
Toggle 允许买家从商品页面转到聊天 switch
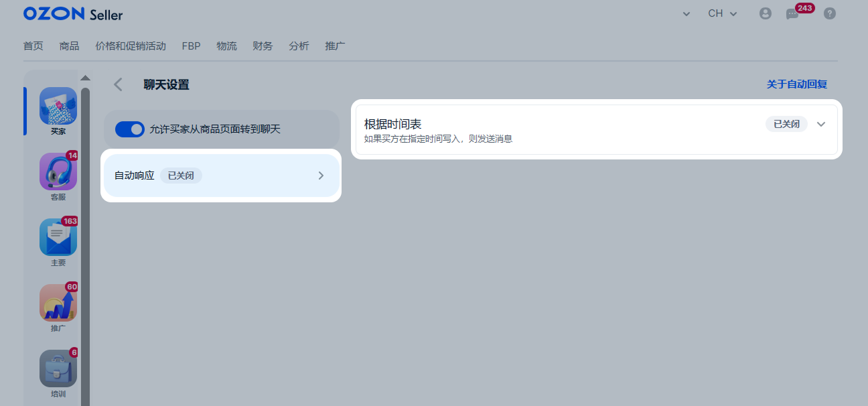[130, 129]
